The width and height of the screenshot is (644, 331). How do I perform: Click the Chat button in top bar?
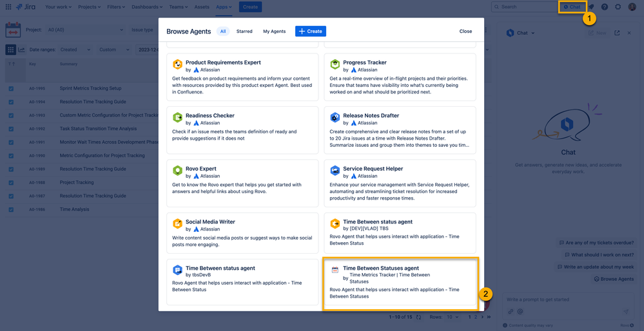click(x=572, y=7)
